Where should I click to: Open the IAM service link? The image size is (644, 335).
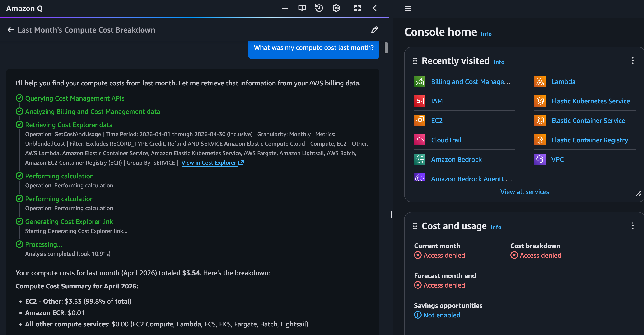(437, 101)
